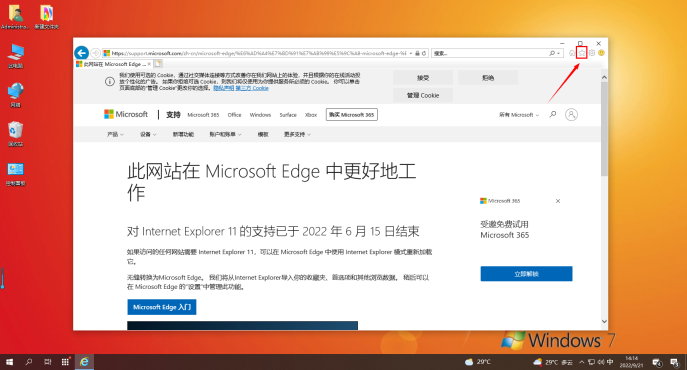The width and height of the screenshot is (687, 370).
Task: Click the Microsoft Edge 入门 button
Action: (162, 307)
